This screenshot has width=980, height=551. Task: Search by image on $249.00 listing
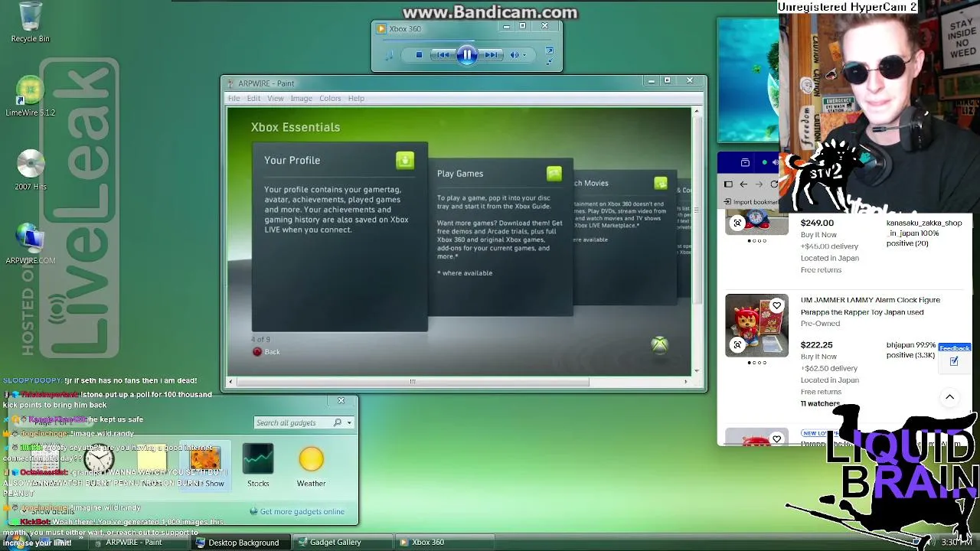(x=737, y=223)
